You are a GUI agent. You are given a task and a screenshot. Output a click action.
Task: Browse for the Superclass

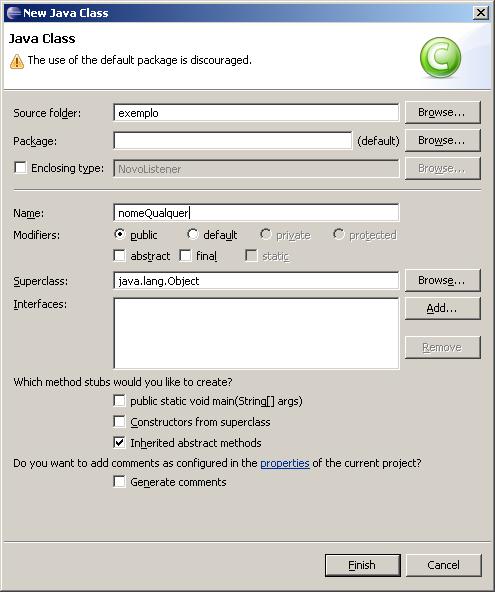tap(443, 280)
